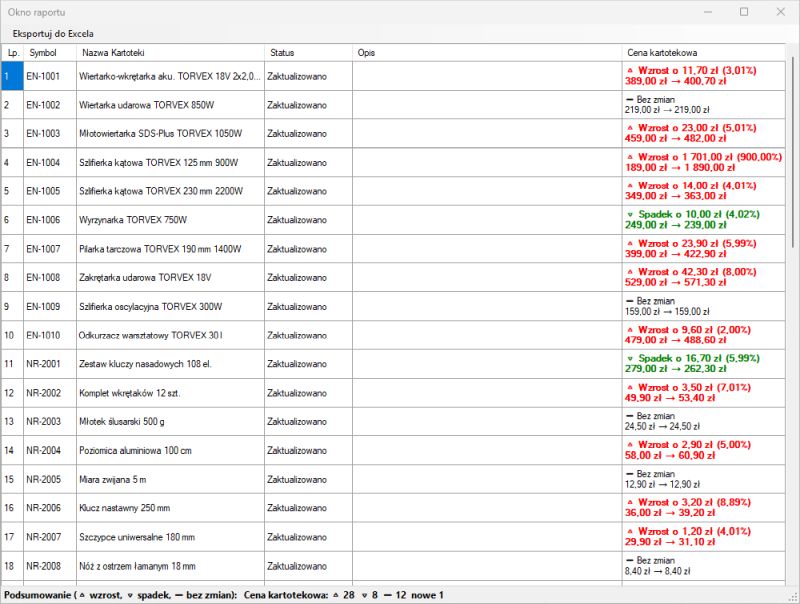The width and height of the screenshot is (800, 604).
Task: Select Szlifierka kątowa TORVEX 230 mm 2200W
Action: pos(170,191)
